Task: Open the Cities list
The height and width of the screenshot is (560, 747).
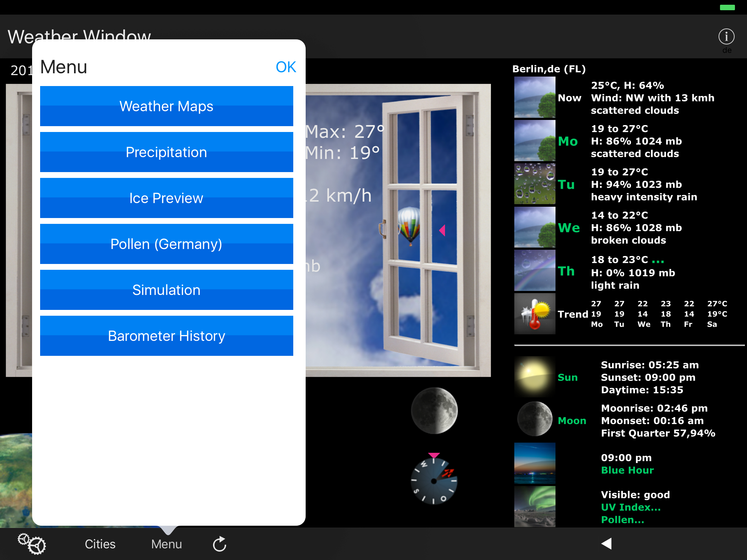Action: 100,544
